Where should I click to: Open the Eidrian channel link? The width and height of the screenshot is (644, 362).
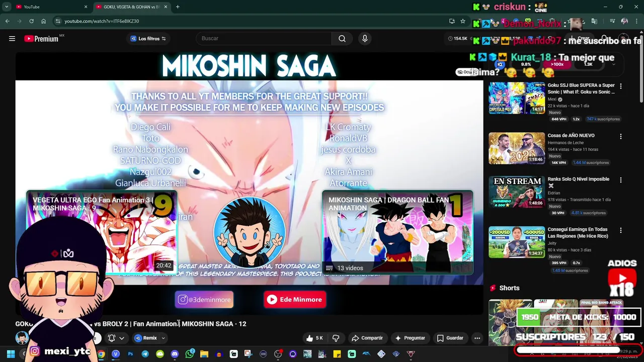(x=554, y=193)
